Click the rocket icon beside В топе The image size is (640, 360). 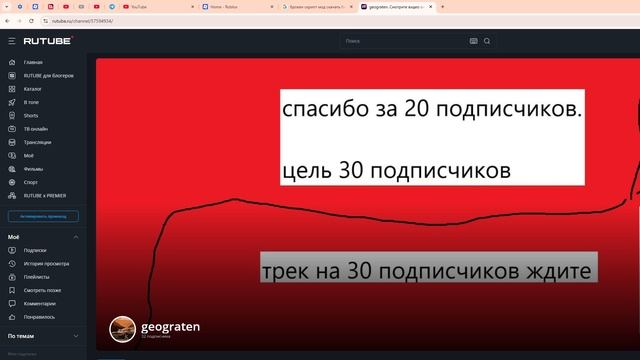[12, 102]
